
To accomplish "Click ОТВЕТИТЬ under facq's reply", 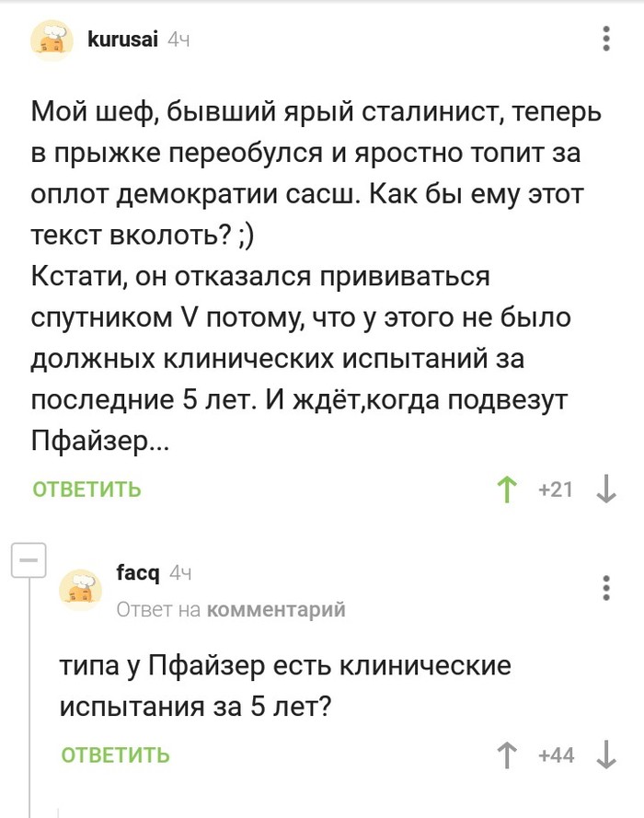I will [x=116, y=755].
